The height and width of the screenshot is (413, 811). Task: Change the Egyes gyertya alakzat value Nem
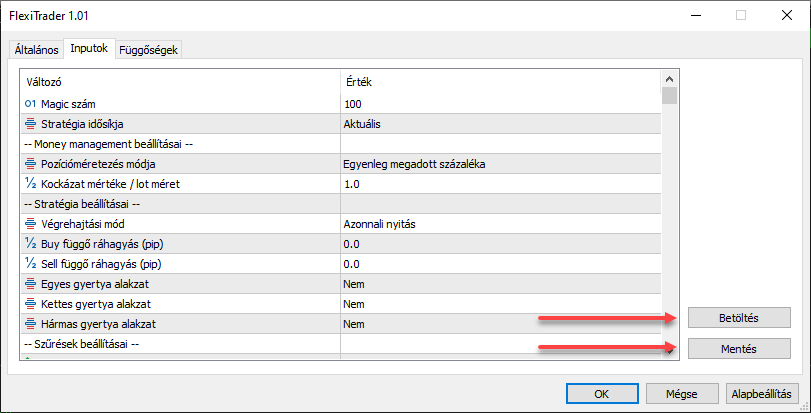click(500, 284)
